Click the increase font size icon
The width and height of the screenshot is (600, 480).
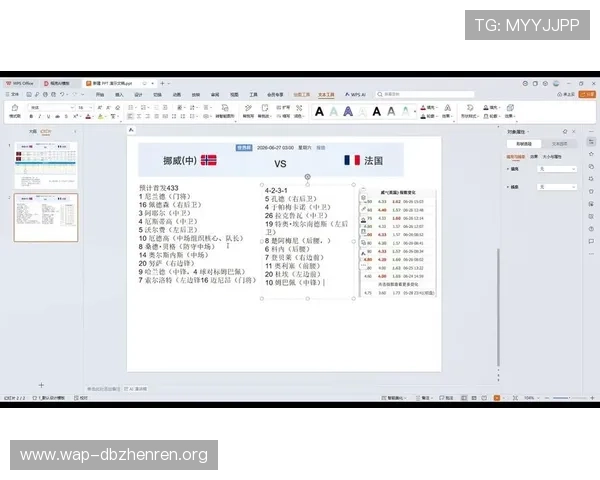[x=99, y=108]
